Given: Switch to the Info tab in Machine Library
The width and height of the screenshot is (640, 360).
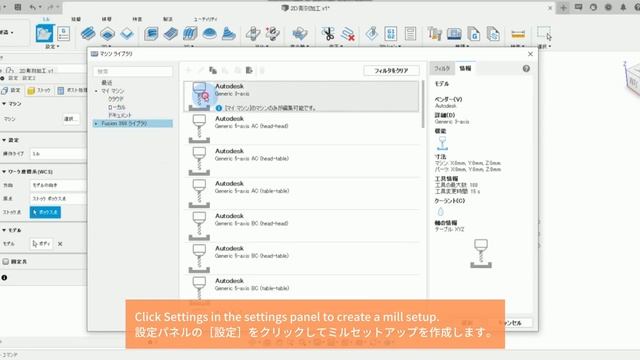Looking at the screenshot, I should (465, 68).
